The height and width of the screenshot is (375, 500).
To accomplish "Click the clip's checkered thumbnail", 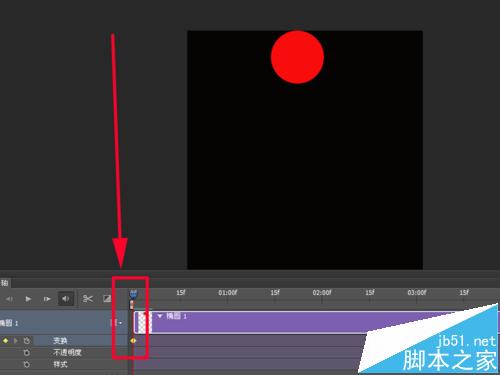I will 144,322.
